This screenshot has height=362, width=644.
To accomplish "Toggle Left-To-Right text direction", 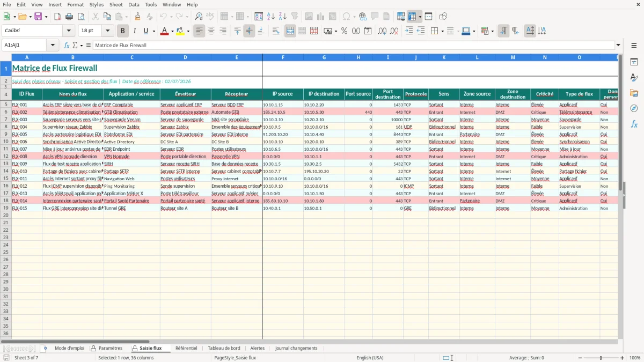I will [x=503, y=31].
